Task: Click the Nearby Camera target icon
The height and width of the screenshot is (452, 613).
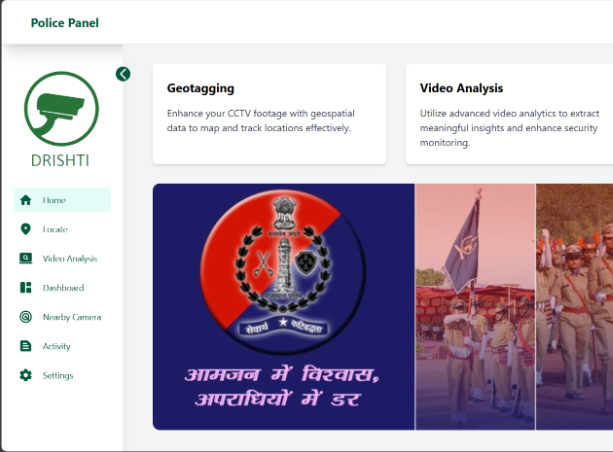Action: click(25, 317)
